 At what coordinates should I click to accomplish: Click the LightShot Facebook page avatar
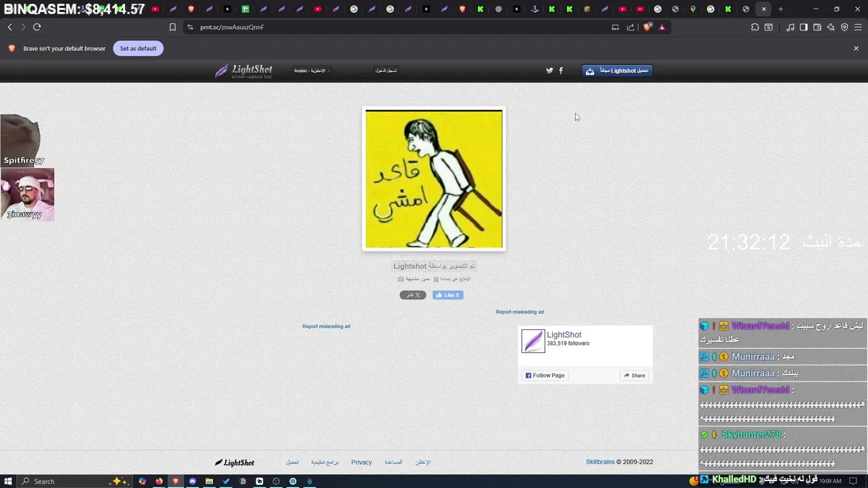coord(533,341)
